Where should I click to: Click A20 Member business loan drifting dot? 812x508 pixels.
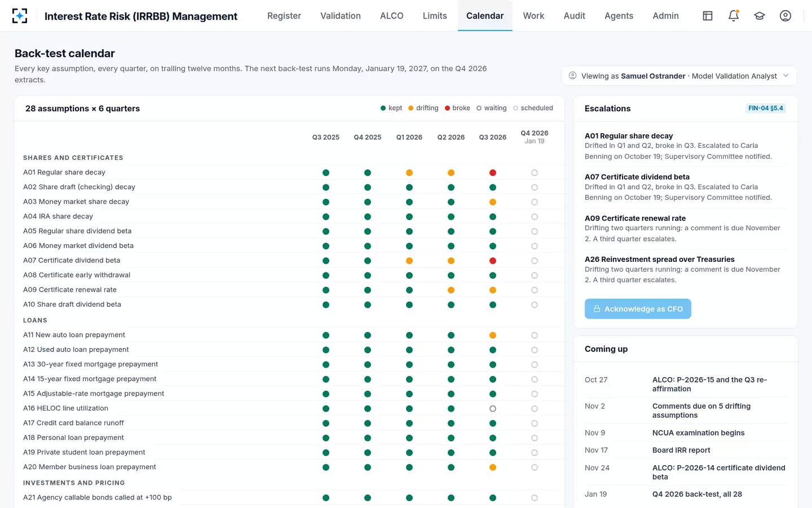tap(493, 467)
